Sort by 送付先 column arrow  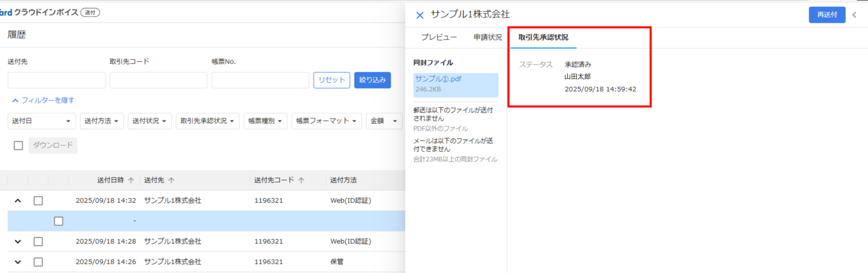171,180
